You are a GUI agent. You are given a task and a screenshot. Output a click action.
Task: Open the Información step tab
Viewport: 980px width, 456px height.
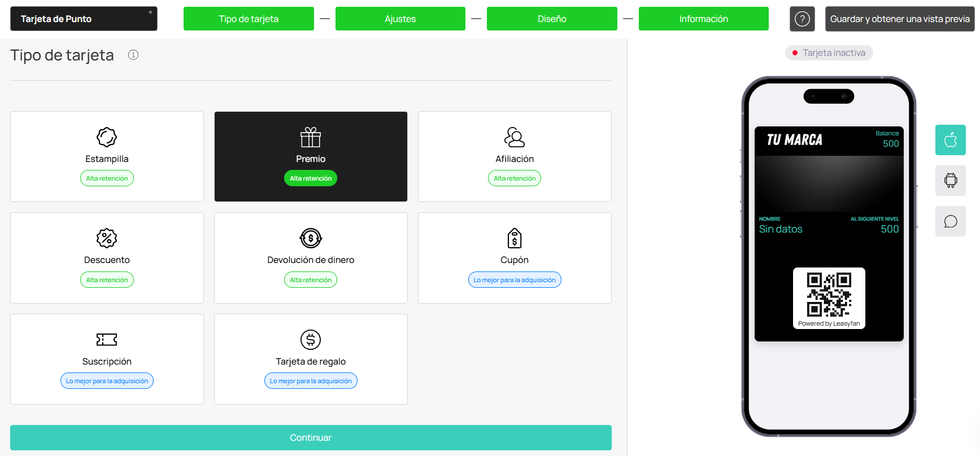tap(703, 19)
